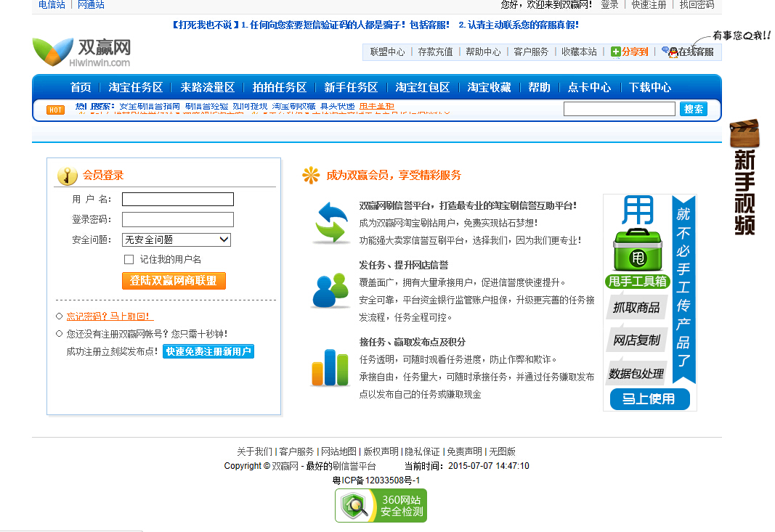Click 甩手工具箱 green label

click(x=638, y=282)
